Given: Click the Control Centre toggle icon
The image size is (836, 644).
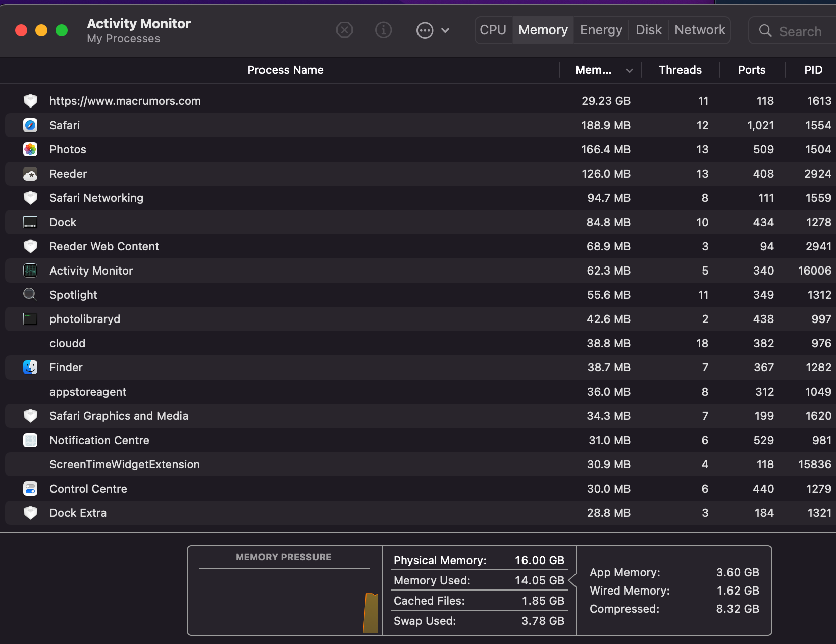Looking at the screenshot, I should (x=30, y=489).
